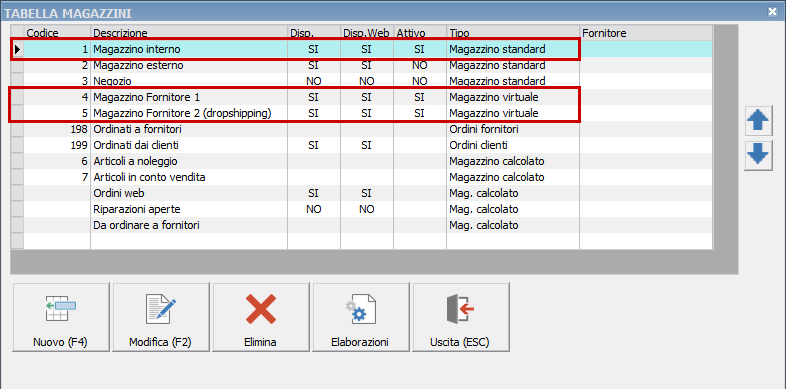Click Disp.Web NO cell of Riparazioni aperte

[x=367, y=210]
